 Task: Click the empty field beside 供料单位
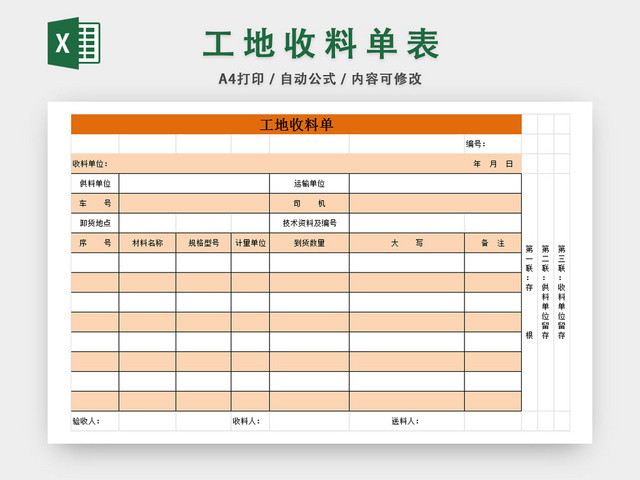click(x=194, y=184)
